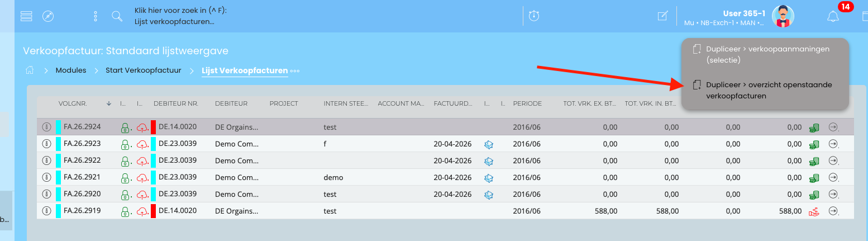Click green lock icon on FA.26.2924 row

126,127
